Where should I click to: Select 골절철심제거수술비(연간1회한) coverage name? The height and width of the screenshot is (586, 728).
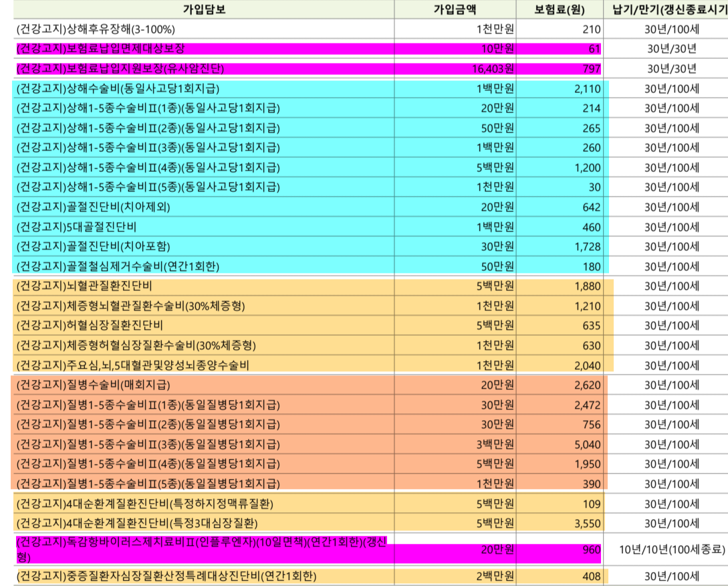click(118, 266)
